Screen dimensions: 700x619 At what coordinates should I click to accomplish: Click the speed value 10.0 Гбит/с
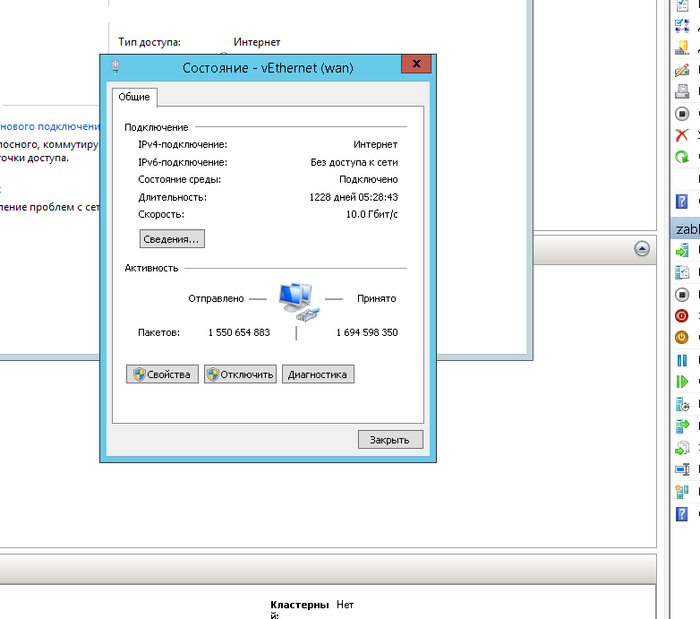[x=371, y=215]
